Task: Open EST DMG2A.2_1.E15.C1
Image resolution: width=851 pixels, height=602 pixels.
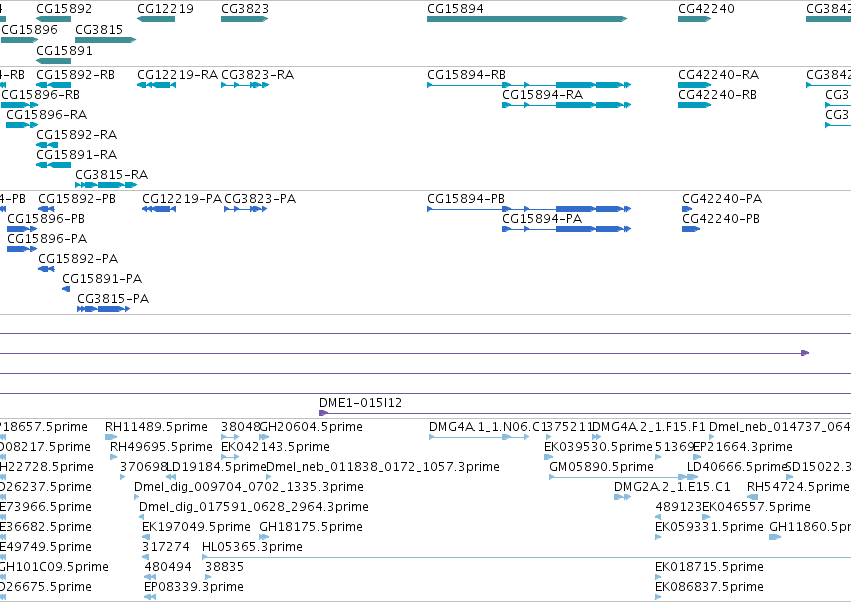Action: click(672, 487)
